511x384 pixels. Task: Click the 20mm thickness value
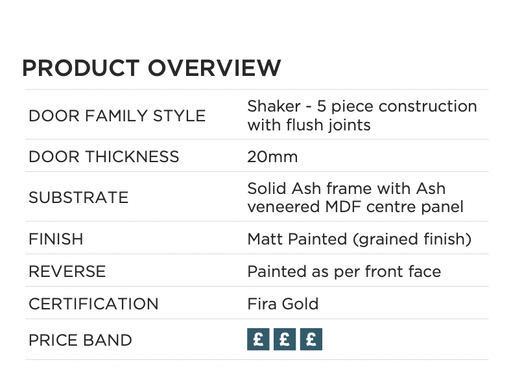272,156
